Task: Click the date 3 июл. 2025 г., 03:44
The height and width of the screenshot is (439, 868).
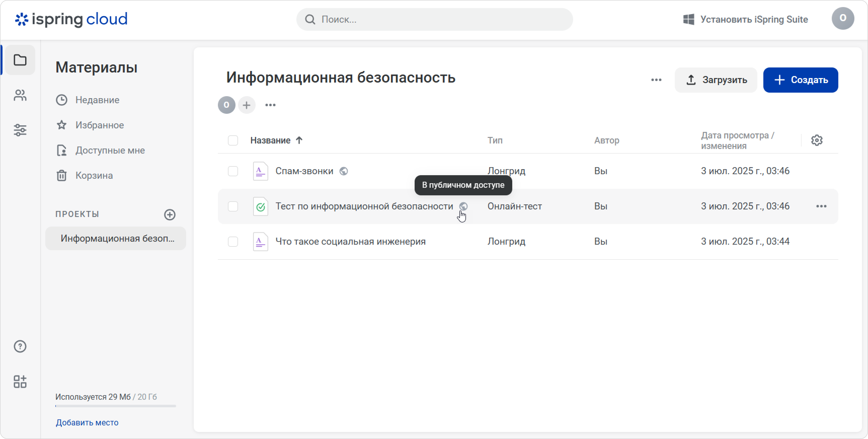Action: (x=745, y=242)
